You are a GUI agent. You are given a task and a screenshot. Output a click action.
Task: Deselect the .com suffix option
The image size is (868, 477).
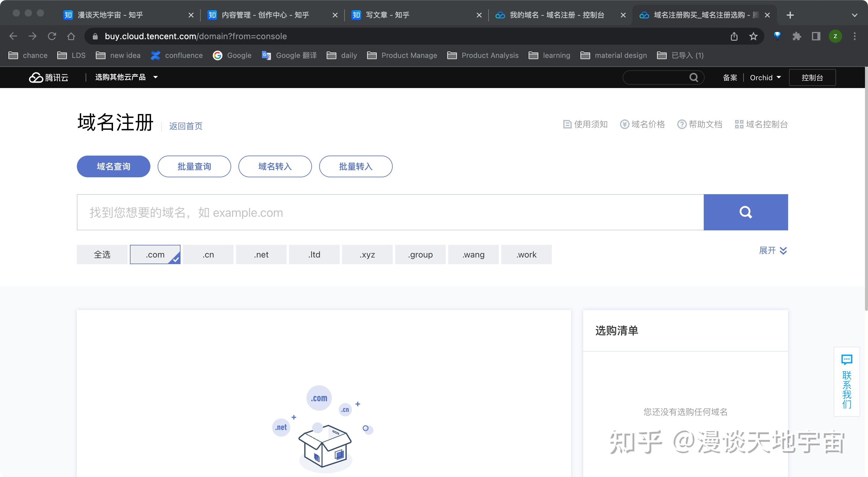tap(155, 254)
